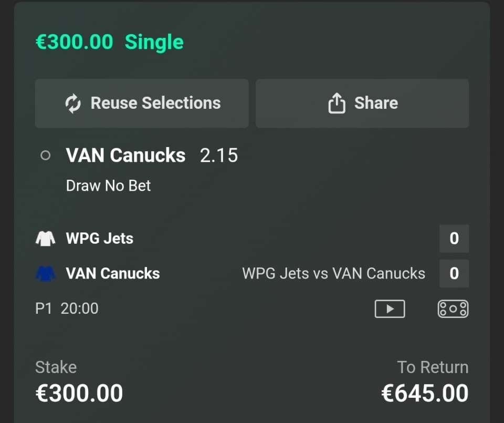The image size is (504, 423).
Task: Click the blue VAN Canucks jersey icon
Action: tap(45, 273)
